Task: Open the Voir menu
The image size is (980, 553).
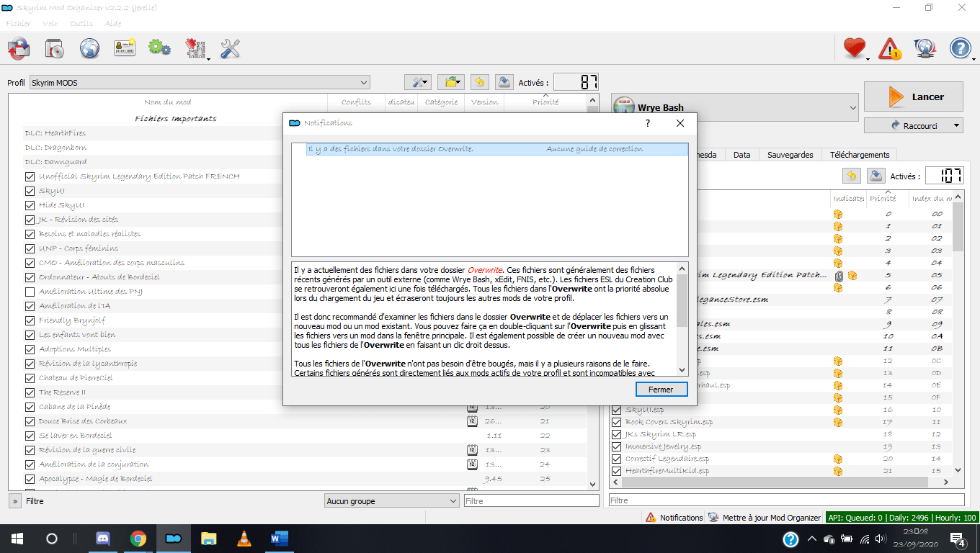Action: pyautogui.click(x=50, y=23)
